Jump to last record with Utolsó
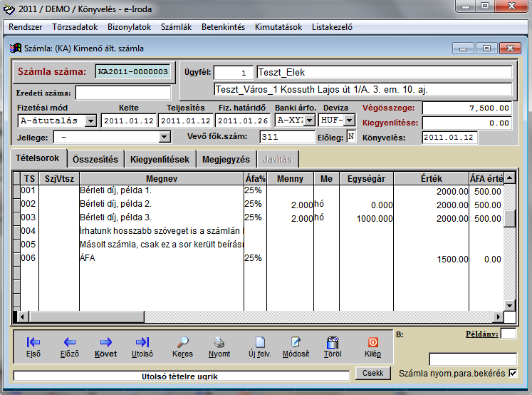532x395 pixels. 142,342
